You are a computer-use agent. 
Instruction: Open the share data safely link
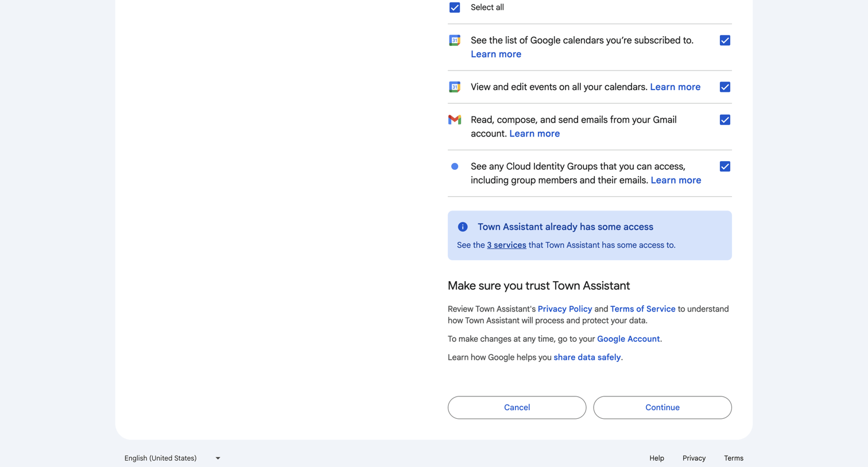coord(587,357)
